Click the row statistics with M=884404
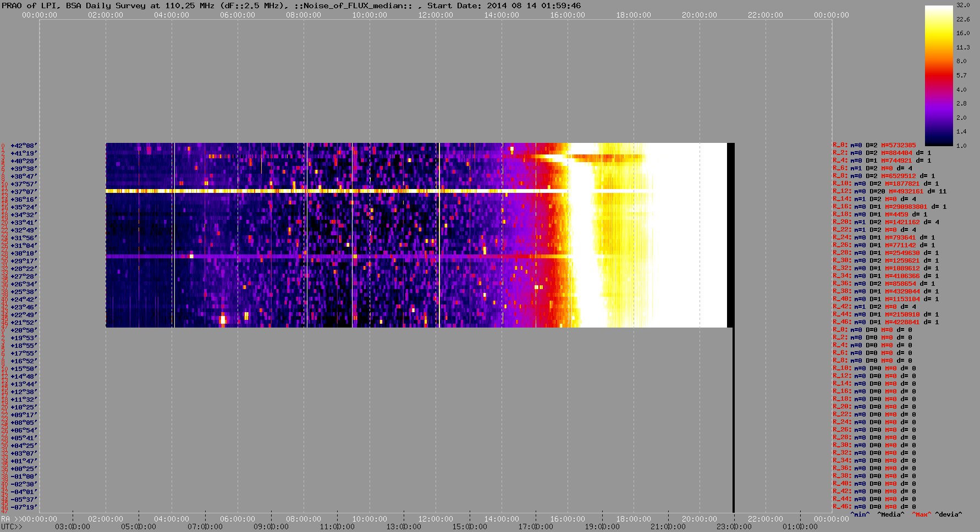This screenshot has height=532, width=980. (882, 153)
